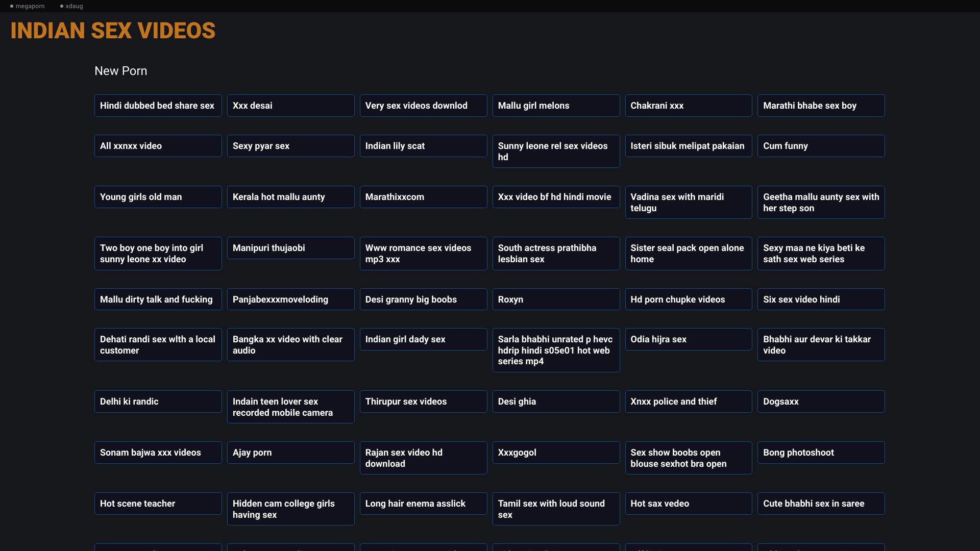Viewport: 980px width, 551px height.
Task: Open the Xxx desai tag
Action: coord(290,106)
